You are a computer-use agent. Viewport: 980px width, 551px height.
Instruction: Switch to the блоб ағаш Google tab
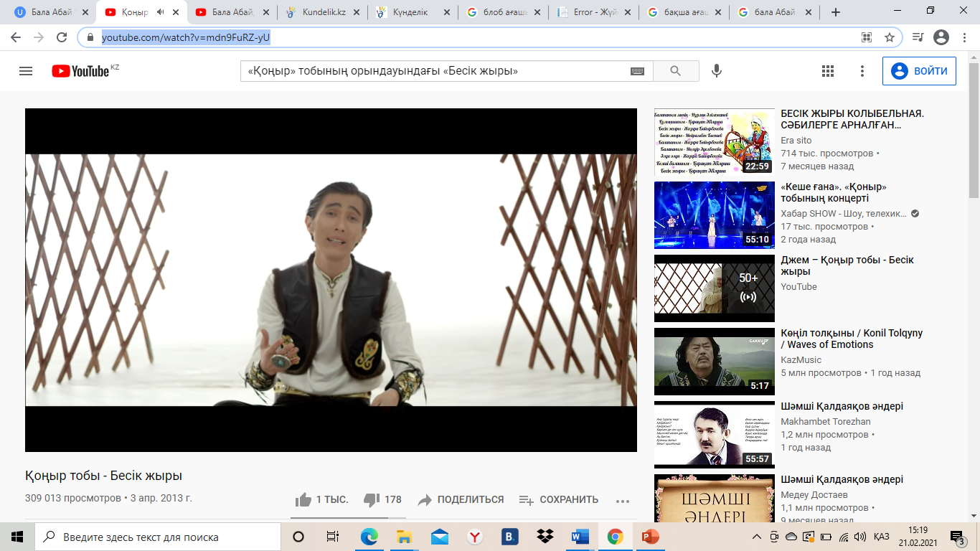click(504, 12)
